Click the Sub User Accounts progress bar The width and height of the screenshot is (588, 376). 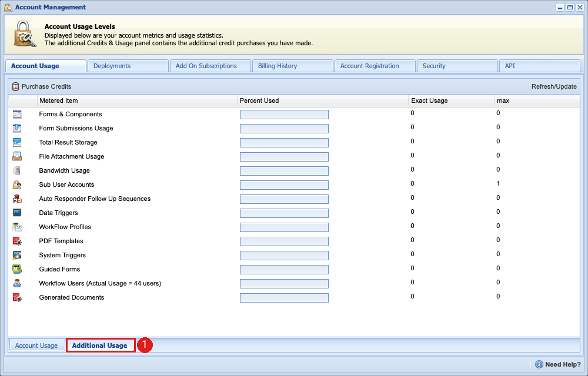point(284,185)
